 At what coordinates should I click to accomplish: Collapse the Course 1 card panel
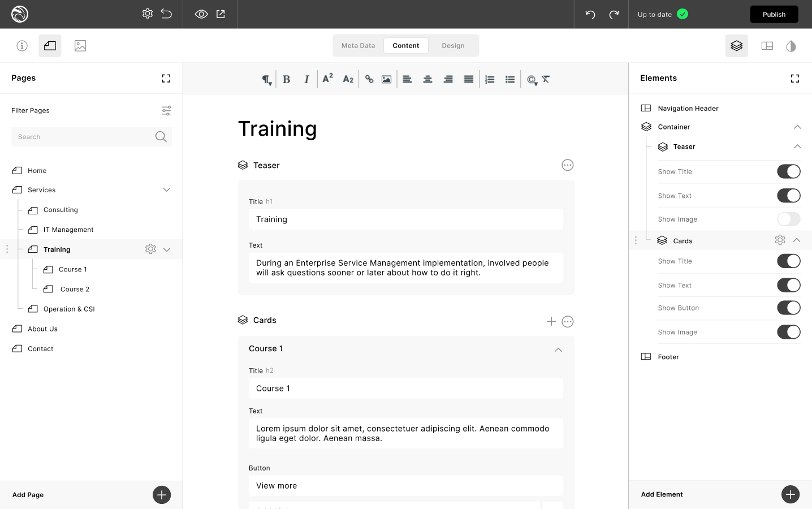558,350
